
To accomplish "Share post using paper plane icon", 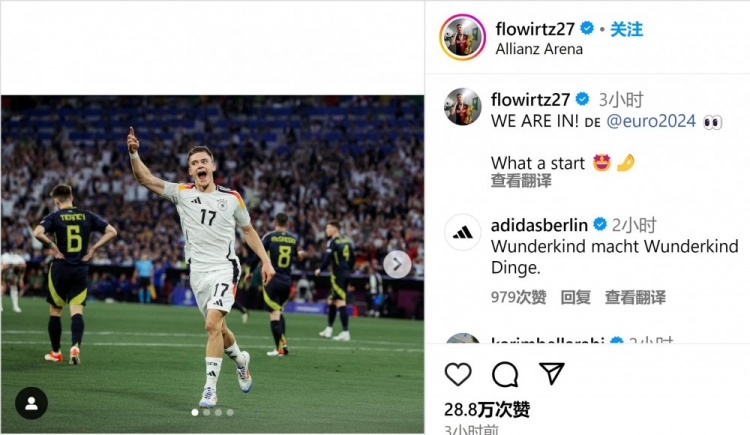I will coord(552,374).
